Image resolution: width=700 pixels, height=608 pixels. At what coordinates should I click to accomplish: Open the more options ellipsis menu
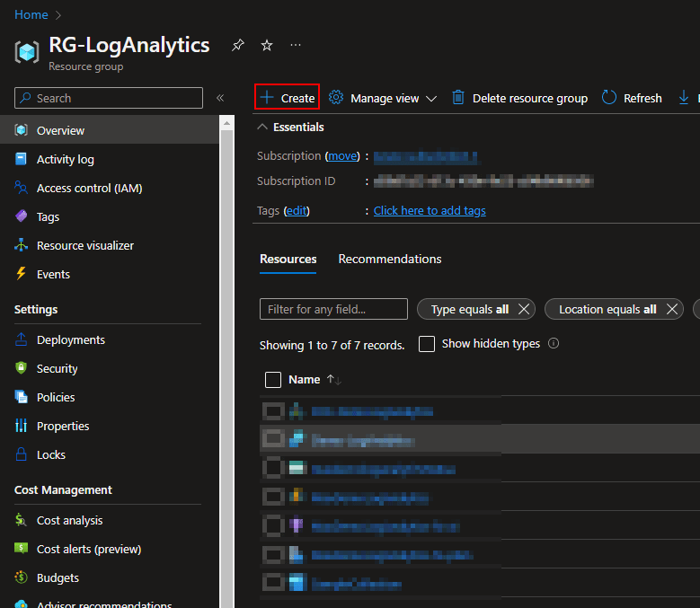click(x=296, y=45)
